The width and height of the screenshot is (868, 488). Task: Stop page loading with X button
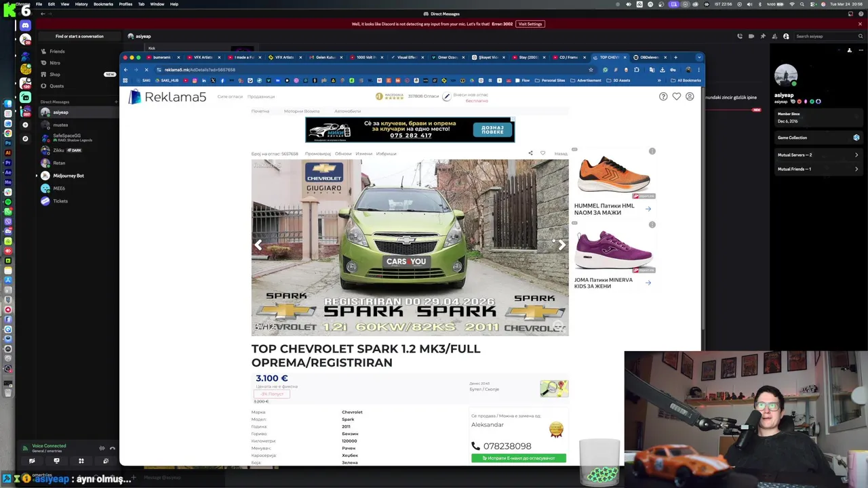(146, 69)
